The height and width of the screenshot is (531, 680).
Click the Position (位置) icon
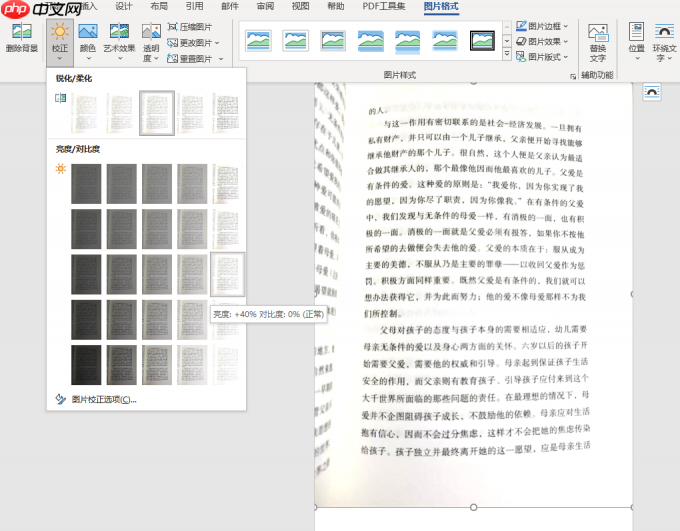point(636,32)
